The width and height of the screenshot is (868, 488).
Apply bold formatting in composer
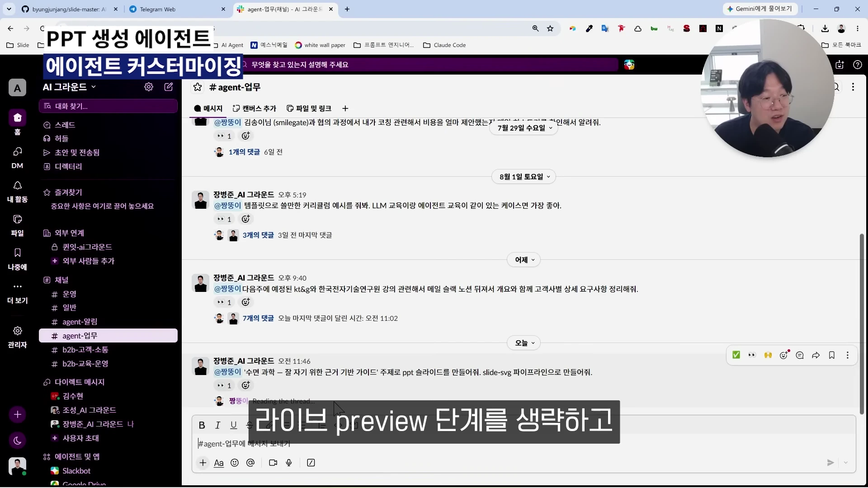[202, 425]
